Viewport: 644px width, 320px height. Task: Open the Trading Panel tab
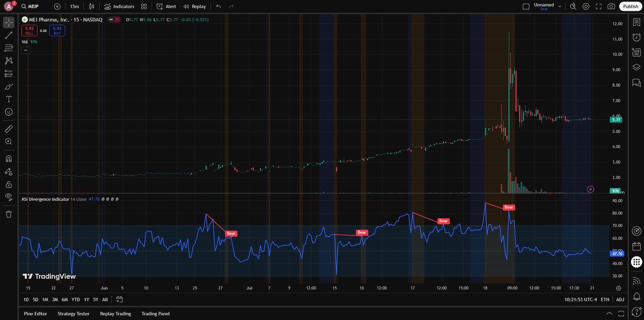click(156, 314)
